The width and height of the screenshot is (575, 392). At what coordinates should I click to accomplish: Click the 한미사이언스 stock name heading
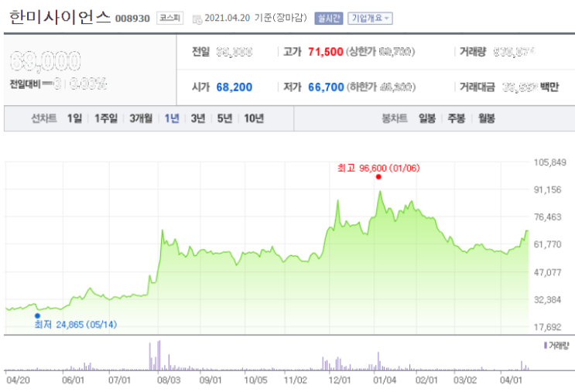[x=60, y=17]
